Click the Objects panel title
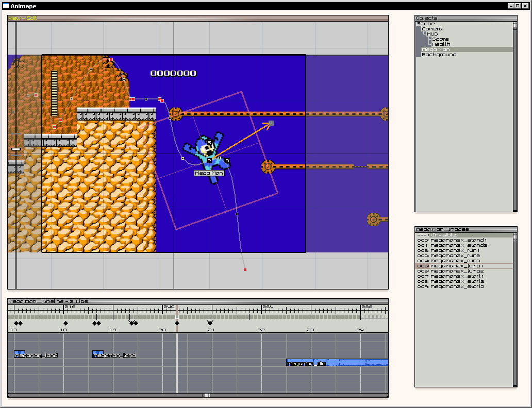The image size is (532, 408). pos(426,18)
